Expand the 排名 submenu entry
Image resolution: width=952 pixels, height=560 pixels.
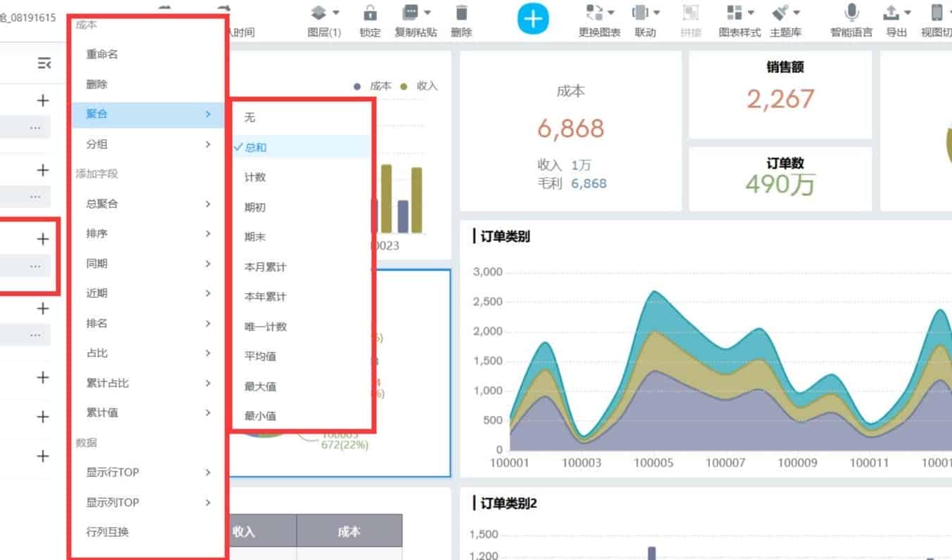(x=148, y=323)
